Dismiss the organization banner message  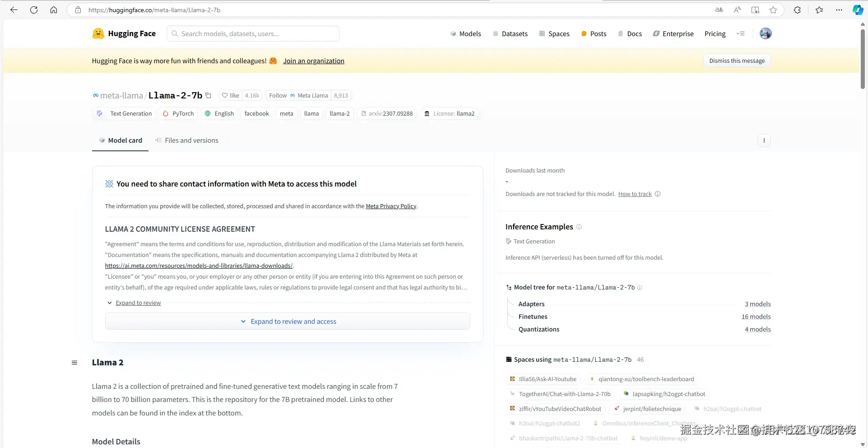pos(737,61)
